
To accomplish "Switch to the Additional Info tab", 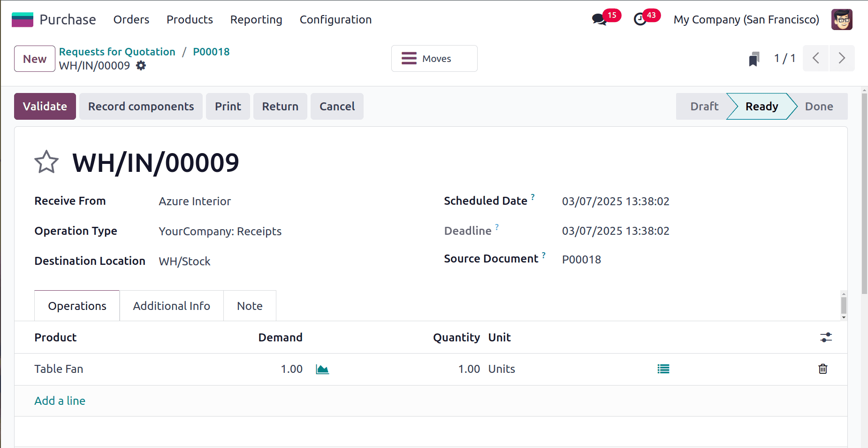I will pos(172,306).
